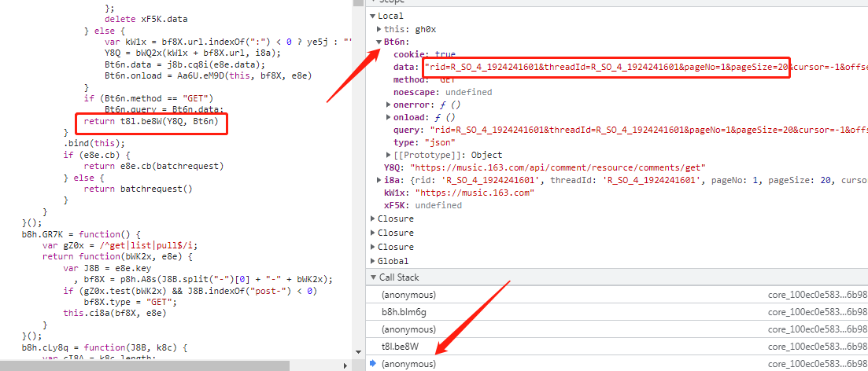Click the 'bf8X.type = "GET";' code line

click(130, 302)
